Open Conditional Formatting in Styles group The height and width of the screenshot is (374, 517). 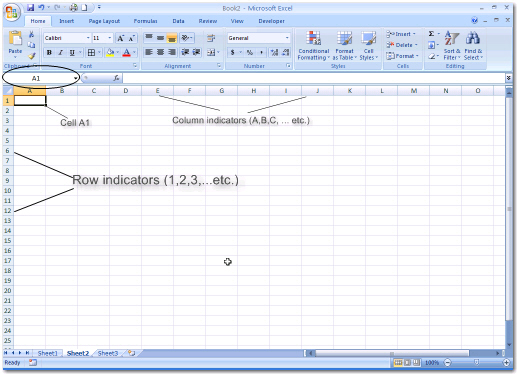click(313, 46)
